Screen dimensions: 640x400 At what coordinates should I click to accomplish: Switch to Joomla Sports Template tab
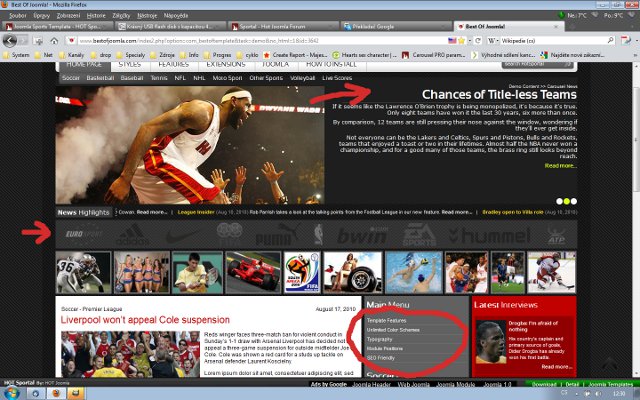pos(57,26)
